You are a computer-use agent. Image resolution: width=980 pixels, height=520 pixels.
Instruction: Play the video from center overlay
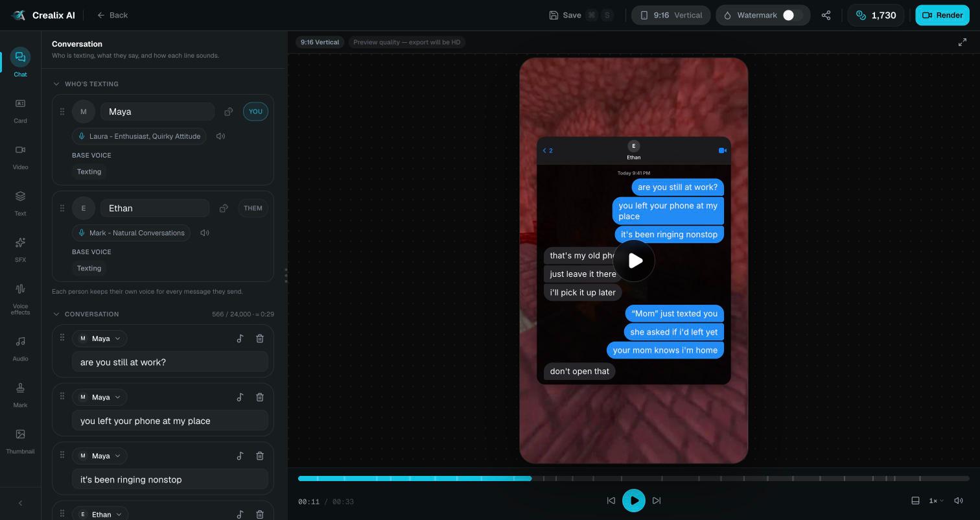pos(634,261)
